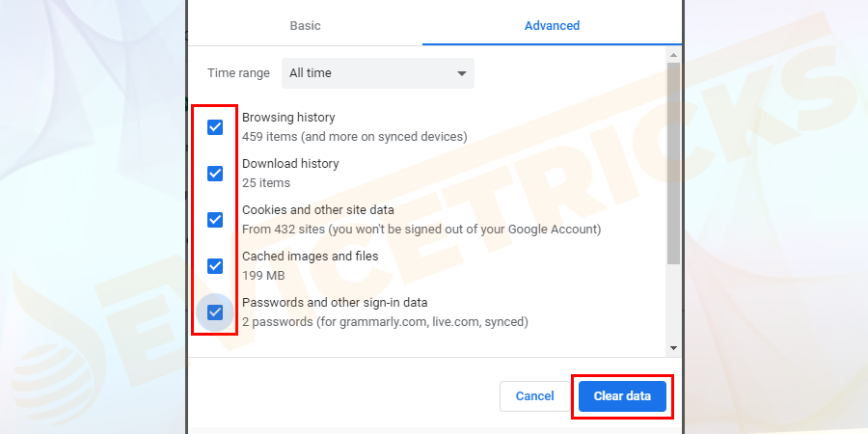
Task: Click the scrollbar down arrow in the dialog
Action: coord(674,348)
